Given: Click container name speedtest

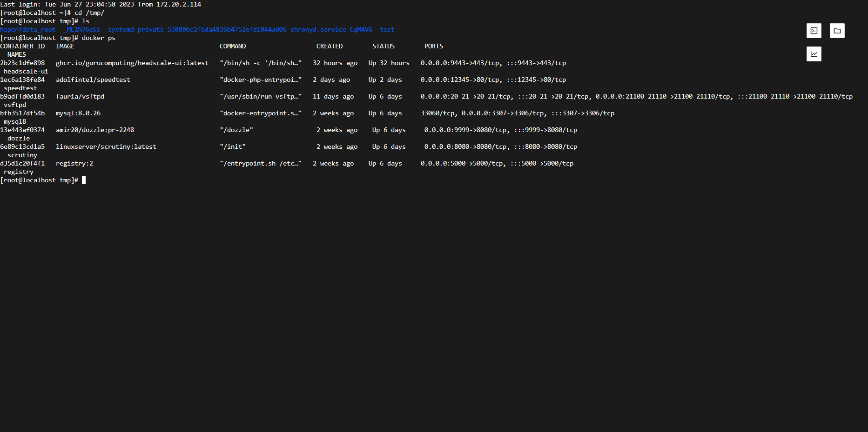Looking at the screenshot, I should (20, 88).
